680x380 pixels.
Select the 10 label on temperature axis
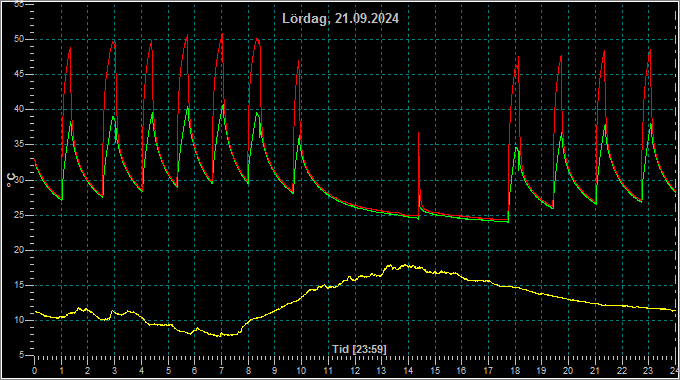[x=18, y=321]
